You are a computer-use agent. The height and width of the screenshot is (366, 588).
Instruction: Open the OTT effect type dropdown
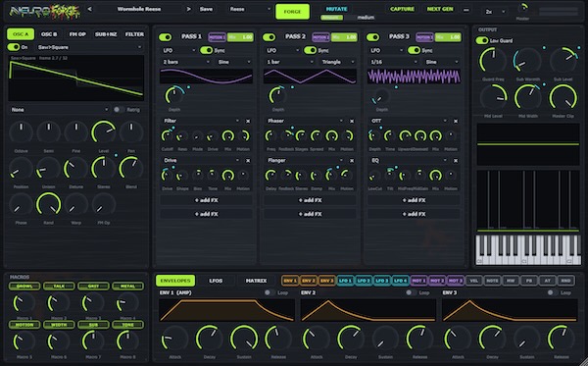click(409, 121)
